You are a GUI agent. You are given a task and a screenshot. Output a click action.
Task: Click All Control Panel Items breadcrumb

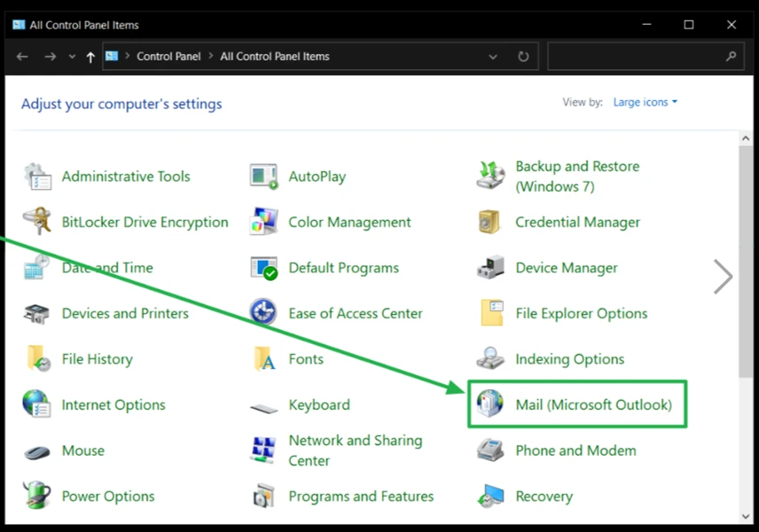274,57
